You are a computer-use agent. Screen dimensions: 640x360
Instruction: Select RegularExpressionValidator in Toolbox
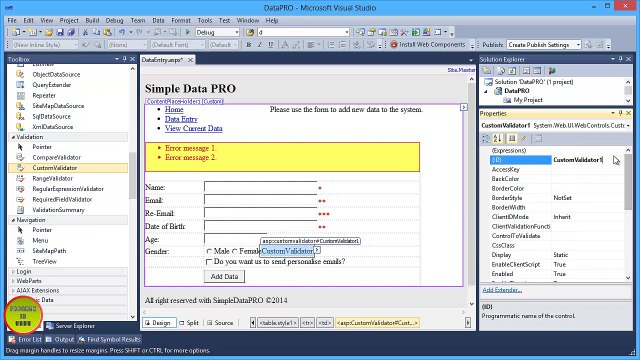click(x=68, y=189)
